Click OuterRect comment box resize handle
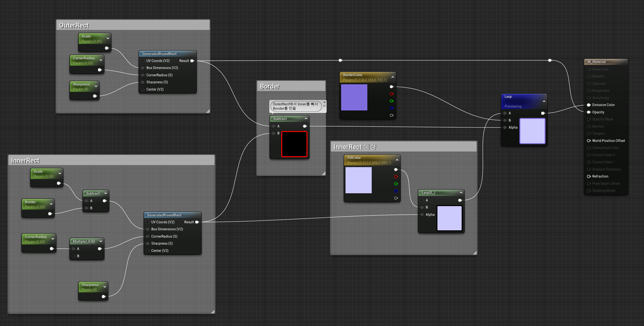The height and width of the screenshot is (326, 644). [x=208, y=111]
